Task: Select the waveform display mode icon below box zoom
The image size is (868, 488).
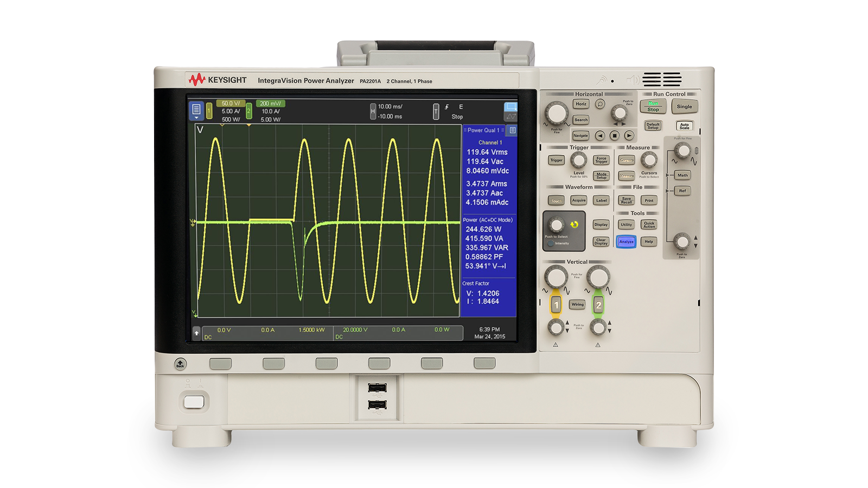Action: coord(510,117)
